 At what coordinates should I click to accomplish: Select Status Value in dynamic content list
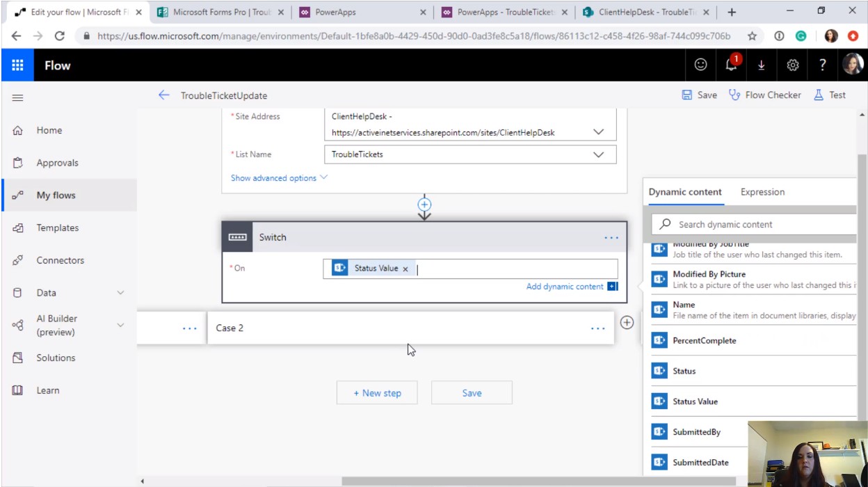(754, 401)
